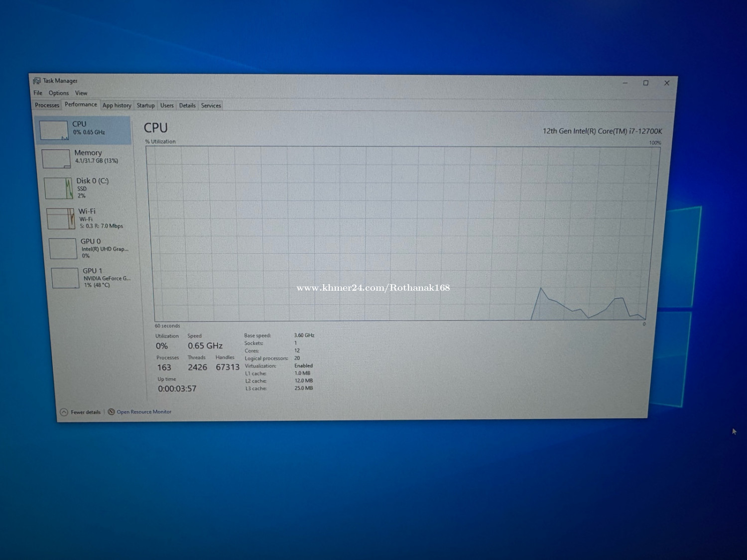The width and height of the screenshot is (747, 560).
Task: Switch to the App history tab
Action: pos(117,106)
